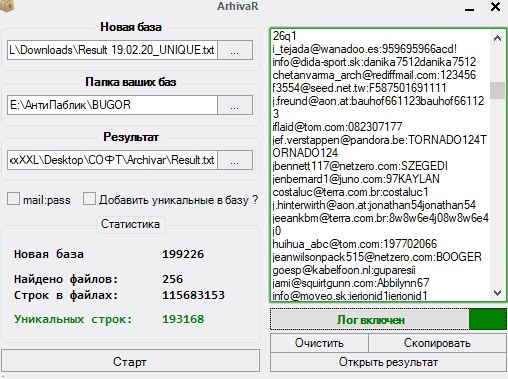Click the log scrollbar up arrow
The image size is (508, 379).
click(x=497, y=38)
